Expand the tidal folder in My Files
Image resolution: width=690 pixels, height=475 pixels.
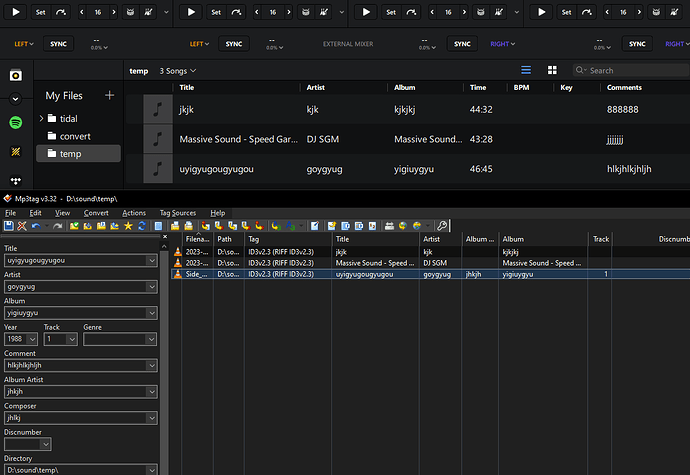(x=41, y=118)
